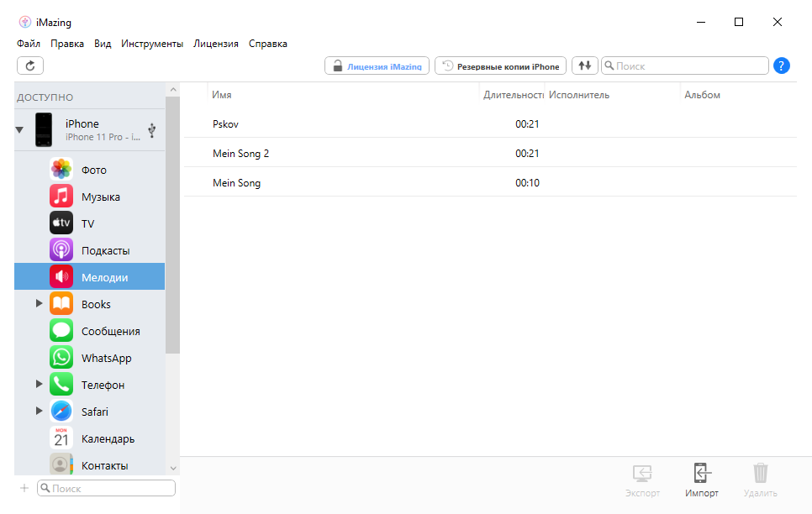This screenshot has width=812, height=514.
Task: Open the Справка menu
Action: [x=268, y=44]
